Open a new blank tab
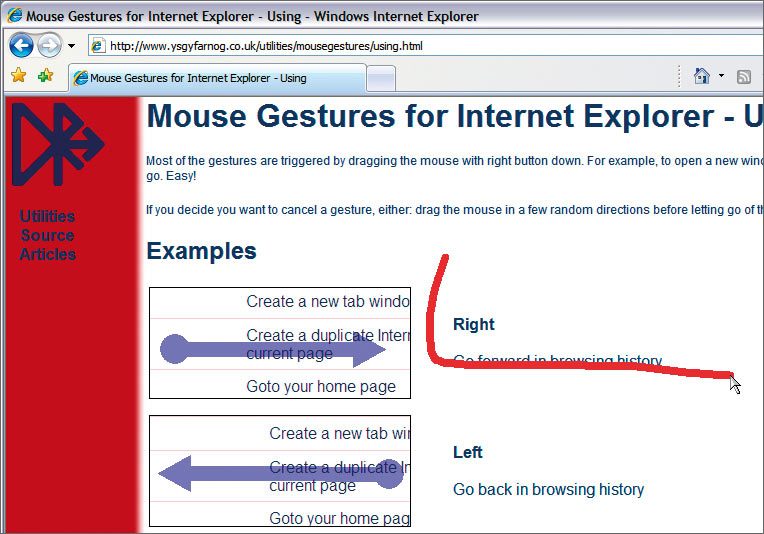This screenshot has height=534, width=764. tap(381, 79)
